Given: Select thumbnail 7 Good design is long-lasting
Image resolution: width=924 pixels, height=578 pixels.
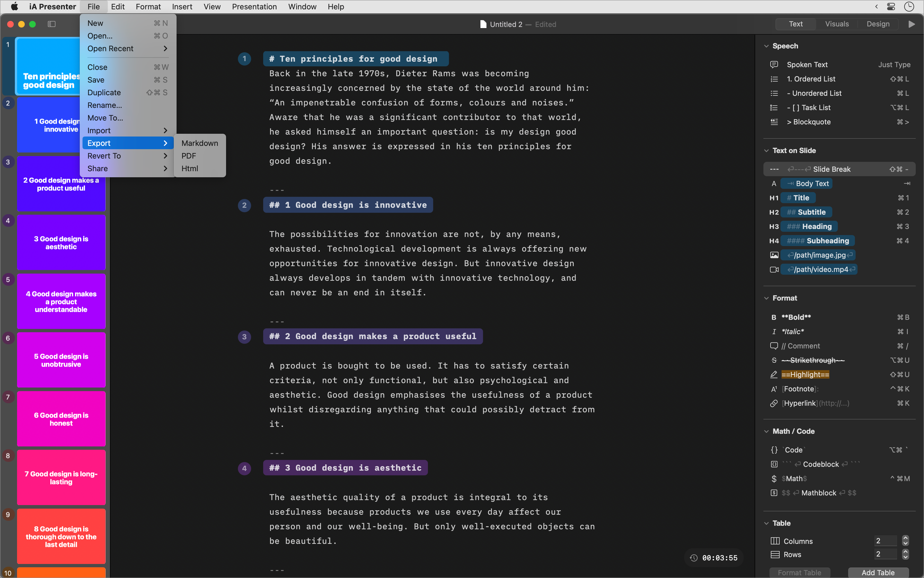Looking at the screenshot, I should 61,478.
